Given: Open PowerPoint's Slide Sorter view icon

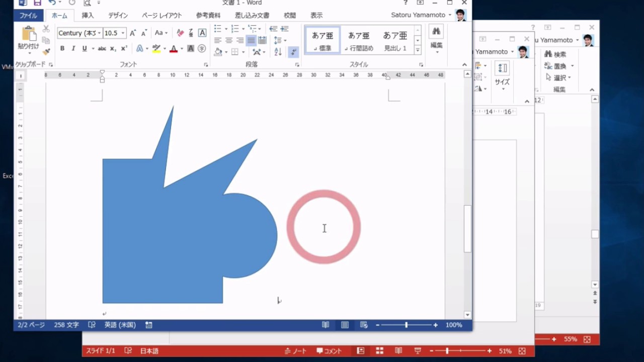Looking at the screenshot, I should [x=379, y=351].
